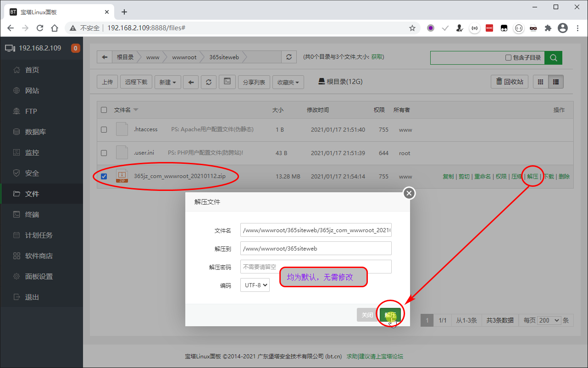Enable the 包含子目录 checkbox
This screenshot has width=588, height=368.
[508, 58]
